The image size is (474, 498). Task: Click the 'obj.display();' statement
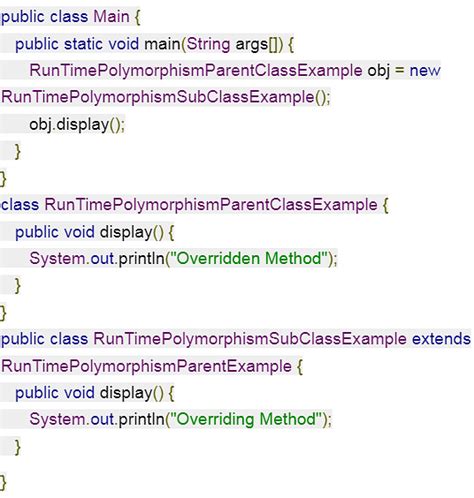(77, 125)
